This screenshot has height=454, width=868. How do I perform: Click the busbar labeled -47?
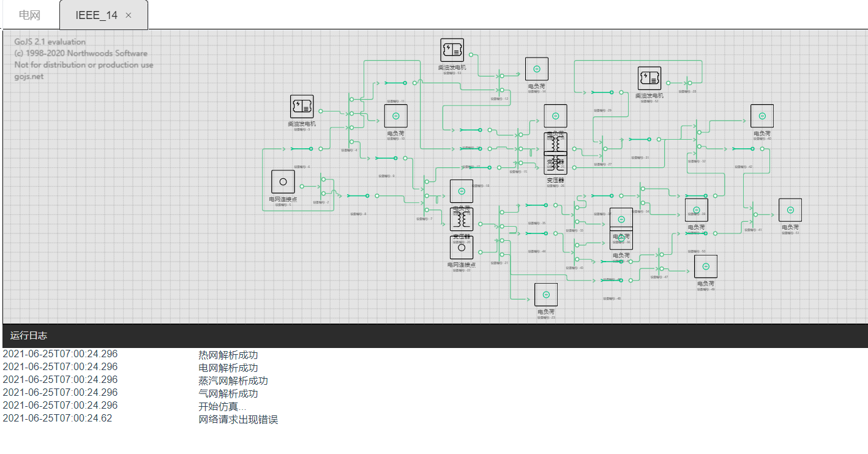[x=659, y=262]
